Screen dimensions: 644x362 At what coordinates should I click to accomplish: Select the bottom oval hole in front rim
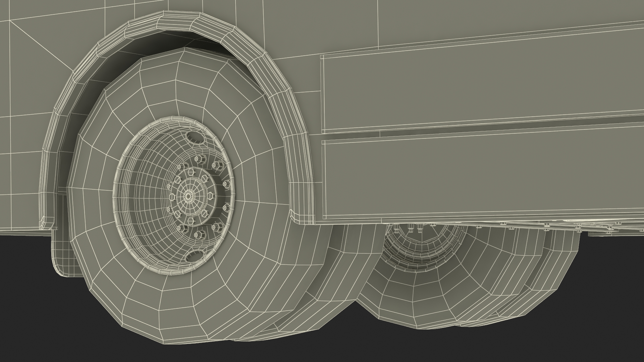tap(195, 256)
